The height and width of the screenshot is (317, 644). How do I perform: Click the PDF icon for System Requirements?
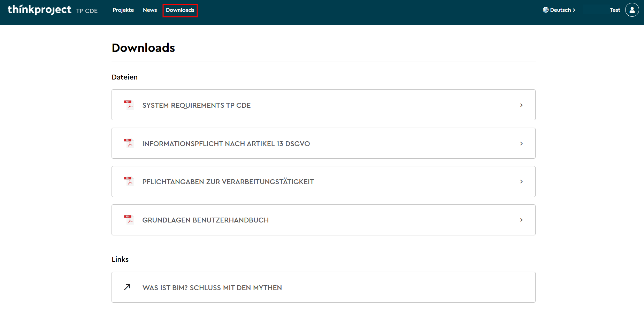(x=129, y=105)
